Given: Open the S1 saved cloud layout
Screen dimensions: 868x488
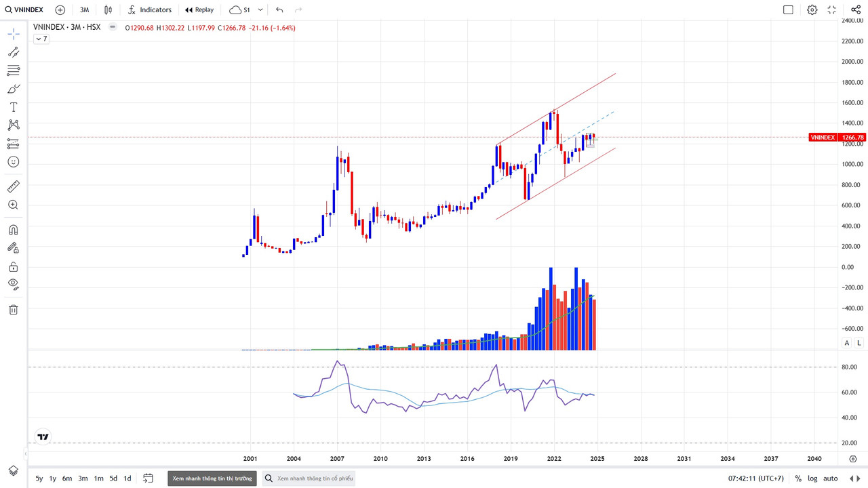Looking at the screenshot, I should click(x=239, y=9).
